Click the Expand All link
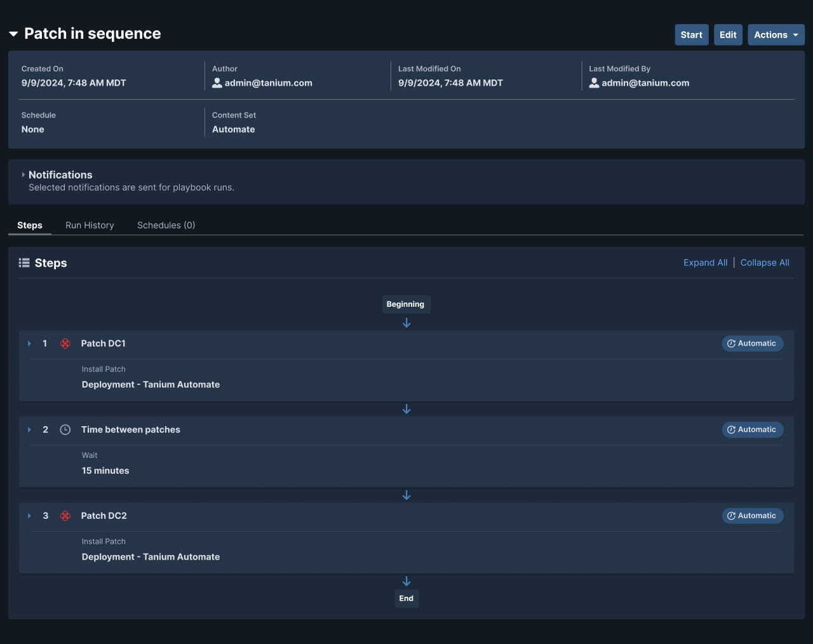This screenshot has height=644, width=813. coord(705,263)
